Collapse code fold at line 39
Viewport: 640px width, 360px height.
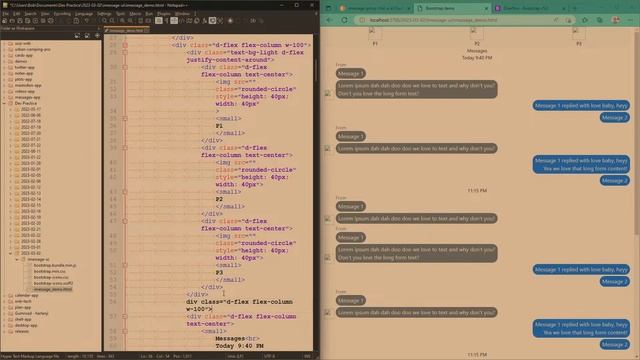coord(125,148)
